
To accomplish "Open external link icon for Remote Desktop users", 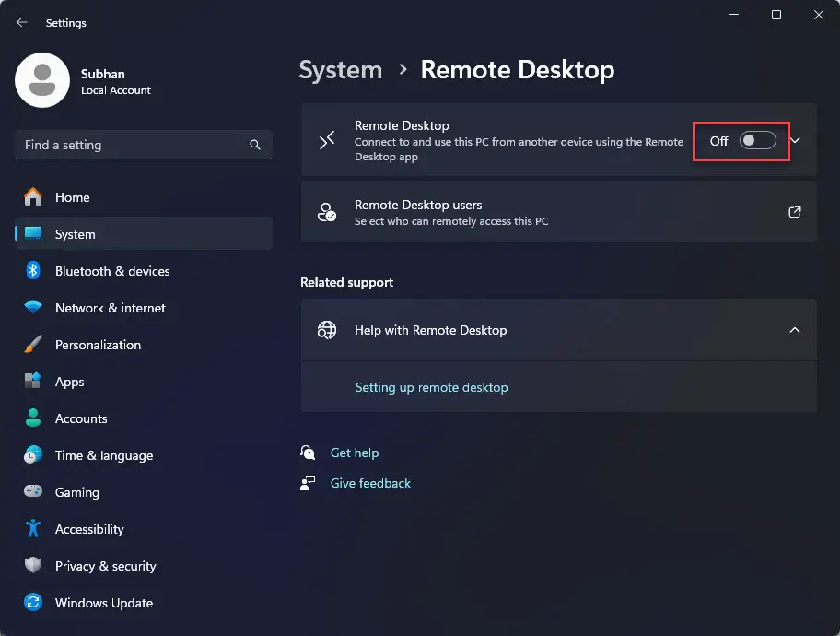I will 795,212.
